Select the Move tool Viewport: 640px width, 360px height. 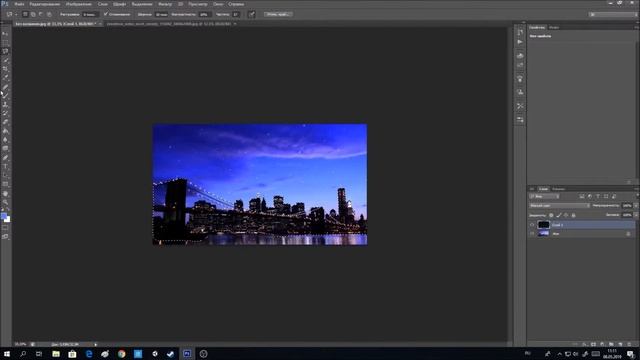5,33
